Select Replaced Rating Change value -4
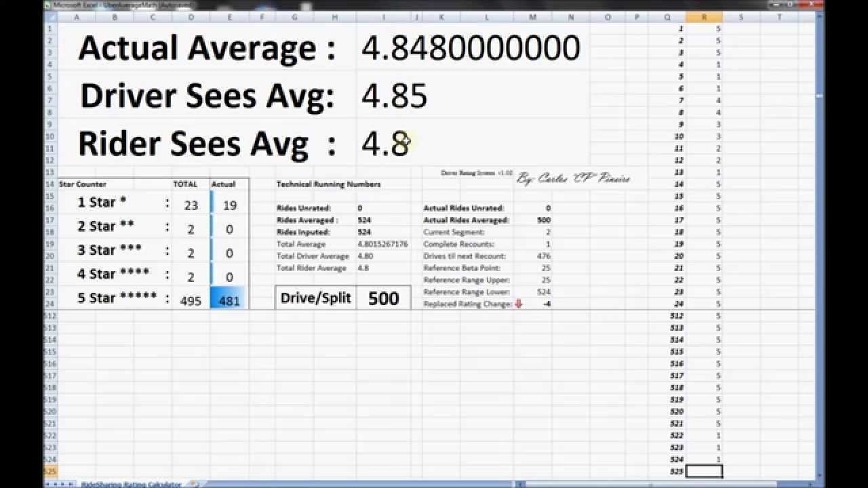 tap(547, 304)
